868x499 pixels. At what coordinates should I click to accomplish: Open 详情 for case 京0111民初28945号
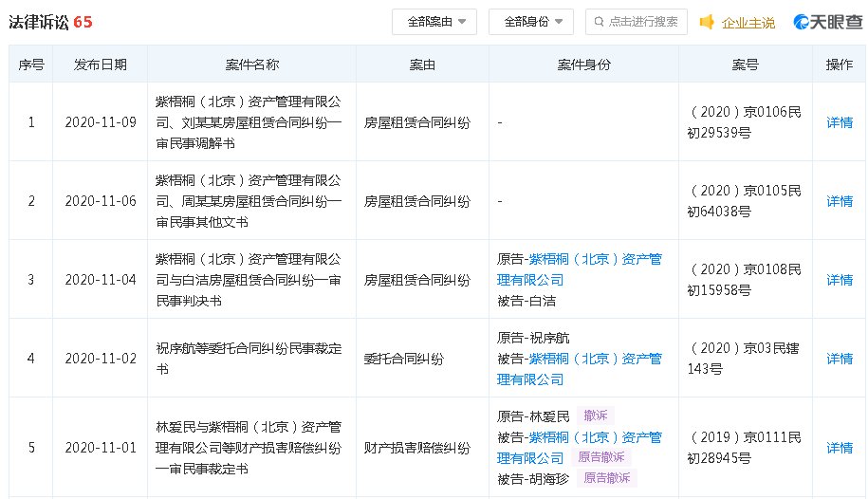[x=840, y=448]
